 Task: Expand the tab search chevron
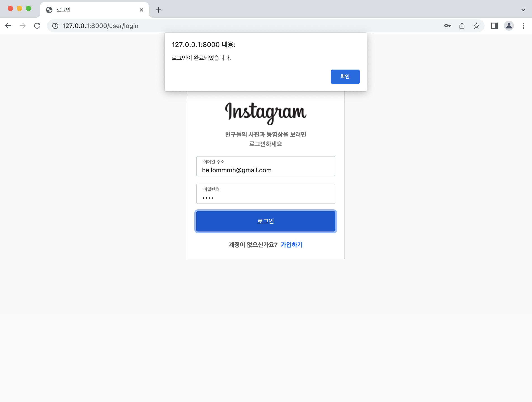coord(523,10)
